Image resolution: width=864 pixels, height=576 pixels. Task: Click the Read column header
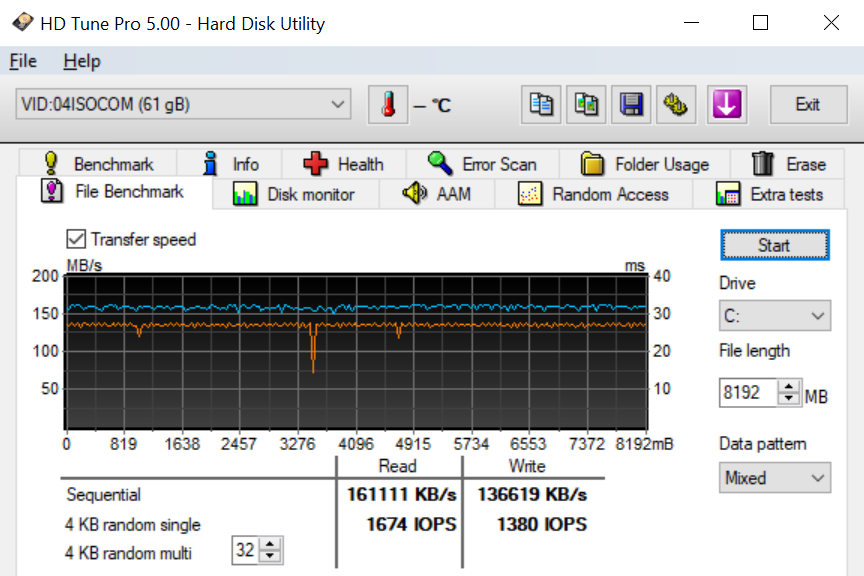pyautogui.click(x=397, y=466)
